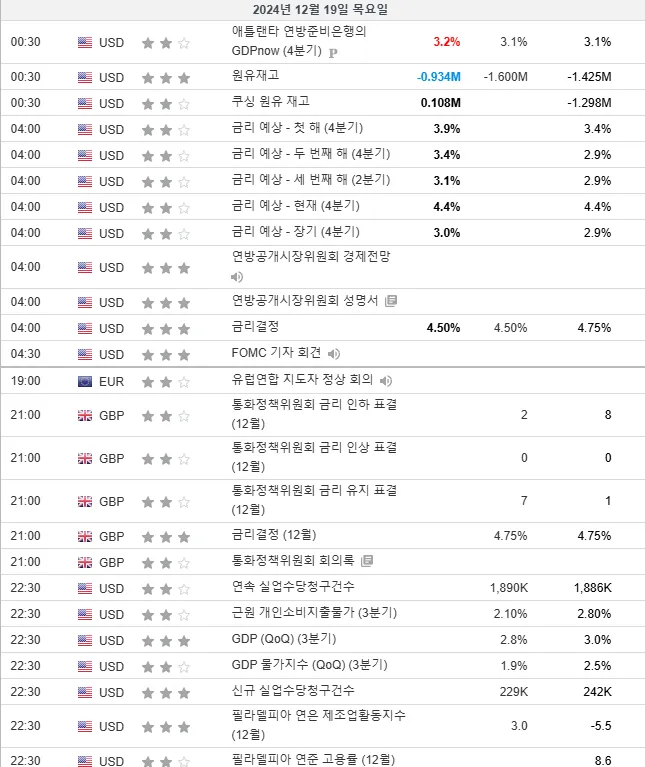Screen dimensions: 645x767
Task: Open the 연속 실업수당청구건수 event
Action: (x=293, y=587)
